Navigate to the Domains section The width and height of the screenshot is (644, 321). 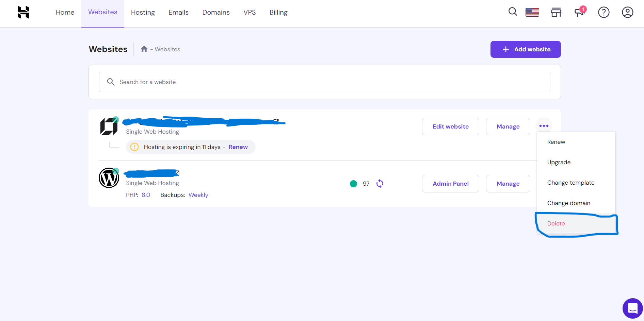pos(216,12)
